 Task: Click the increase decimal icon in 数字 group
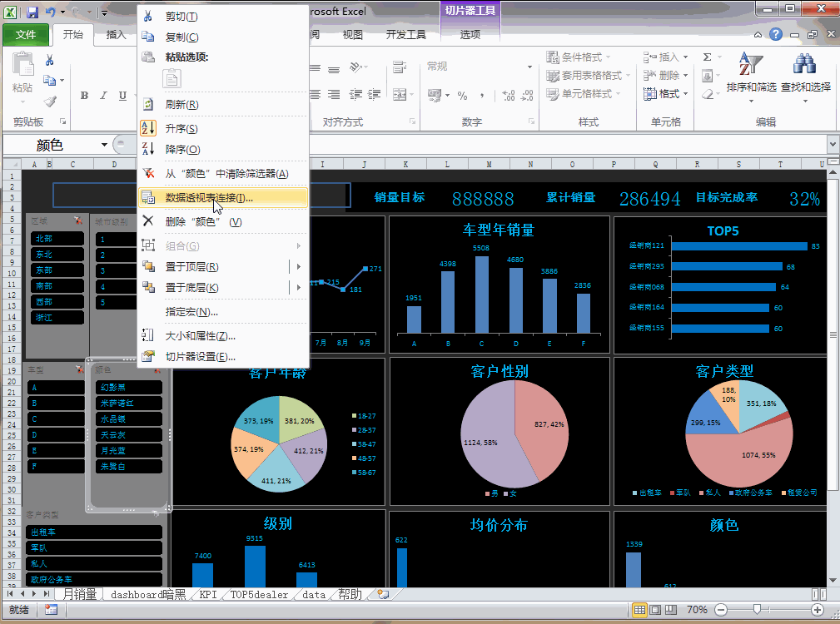coord(509,96)
